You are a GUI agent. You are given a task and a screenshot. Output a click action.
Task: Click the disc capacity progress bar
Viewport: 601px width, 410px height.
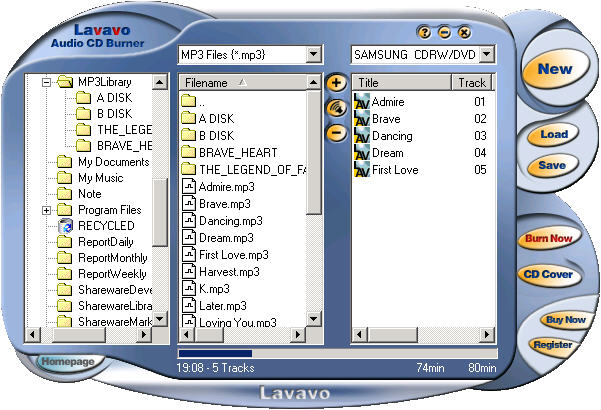[338, 353]
